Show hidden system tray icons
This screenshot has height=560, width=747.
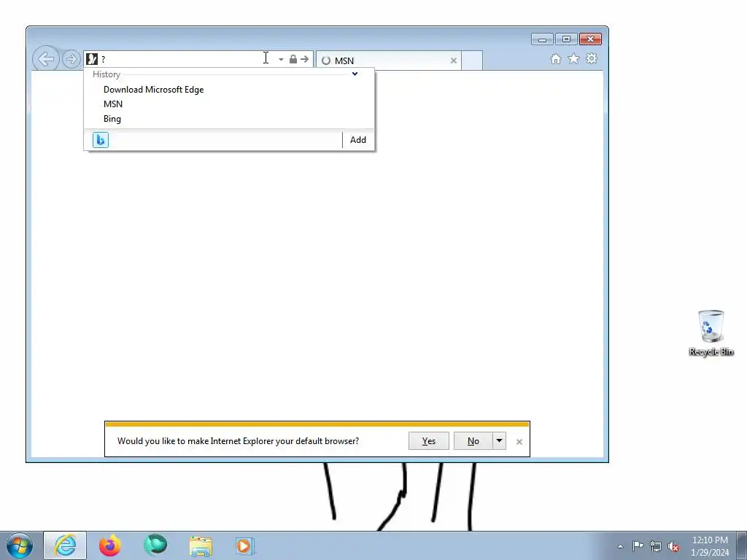point(620,546)
